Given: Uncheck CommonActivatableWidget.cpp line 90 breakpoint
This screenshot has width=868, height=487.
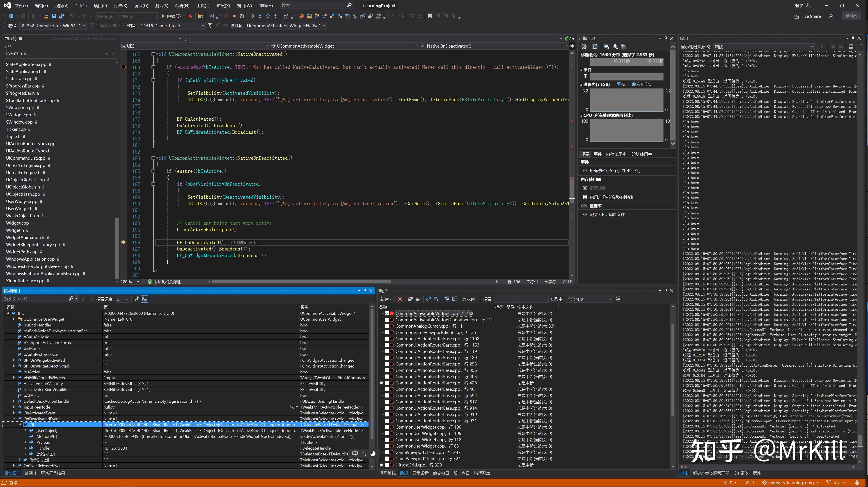Looking at the screenshot, I should pos(387,313).
